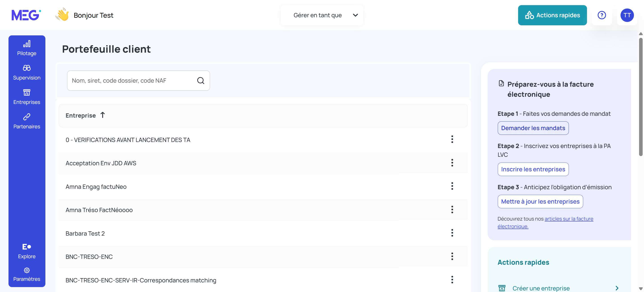Screen dimensions: 644x292
Task: Click the search magnifier icon
Action: tap(201, 81)
